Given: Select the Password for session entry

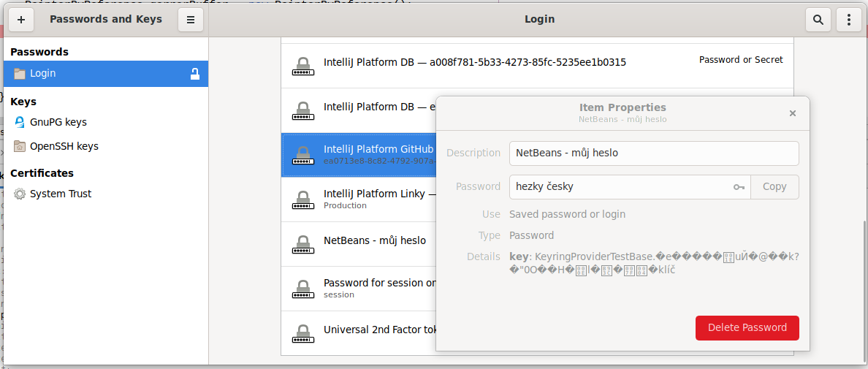Looking at the screenshot, I should pos(359,288).
